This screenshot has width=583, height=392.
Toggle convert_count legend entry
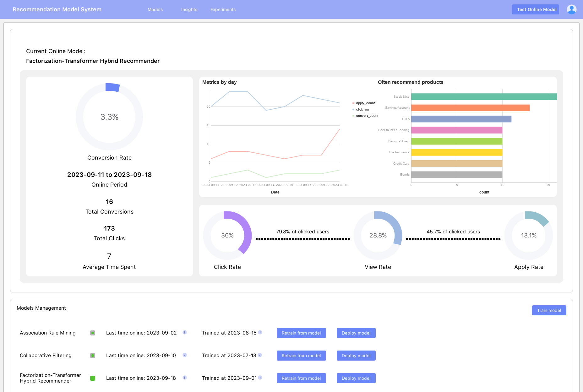click(365, 116)
